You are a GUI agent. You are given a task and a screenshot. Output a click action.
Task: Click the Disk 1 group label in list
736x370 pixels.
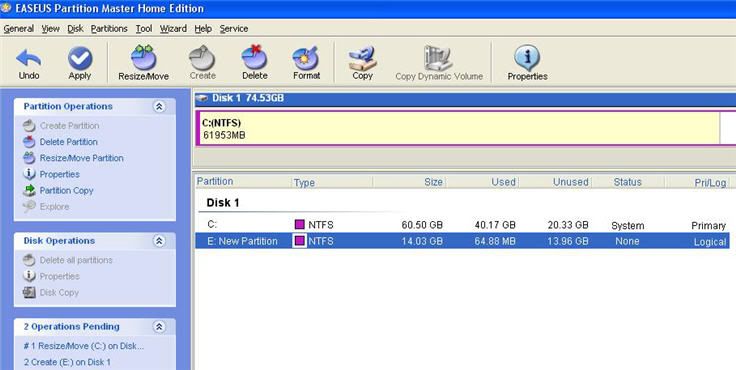[223, 203]
